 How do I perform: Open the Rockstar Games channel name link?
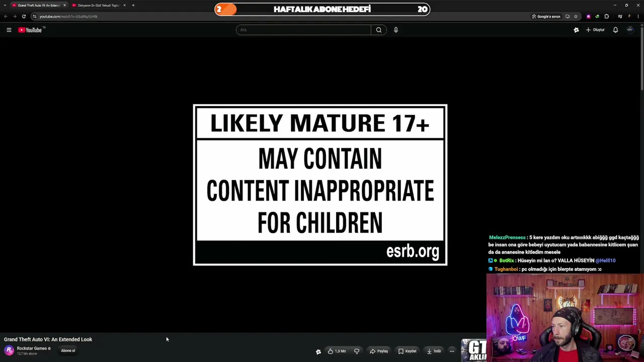pyautogui.click(x=32, y=348)
